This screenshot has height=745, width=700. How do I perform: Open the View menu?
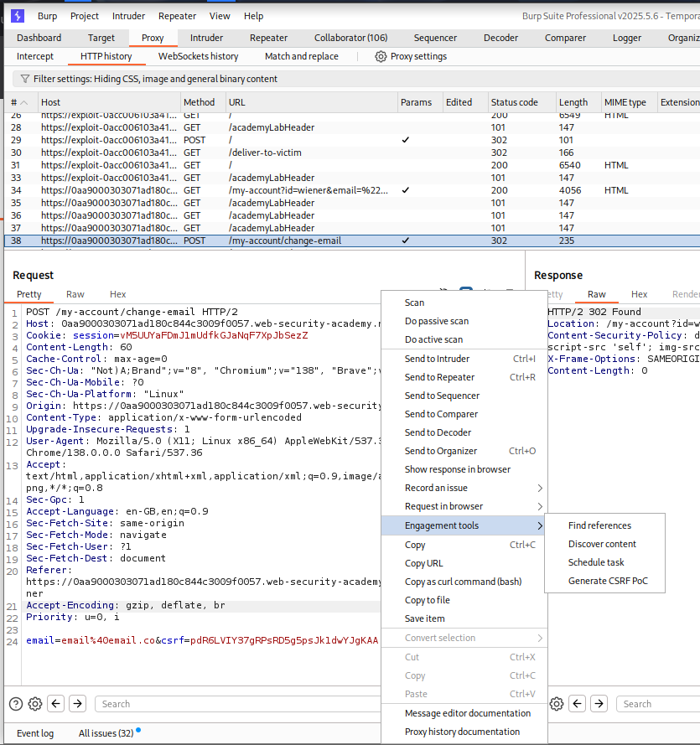(x=220, y=16)
